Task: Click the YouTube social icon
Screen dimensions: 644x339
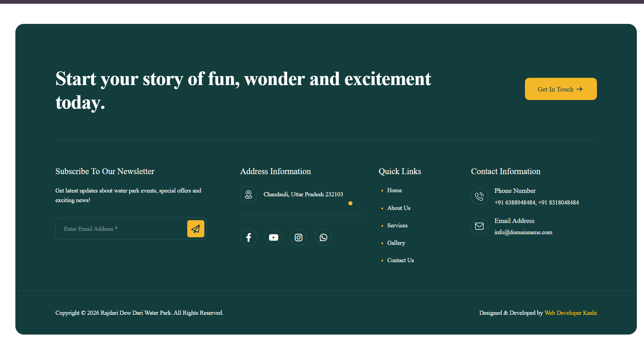Action: (x=274, y=237)
